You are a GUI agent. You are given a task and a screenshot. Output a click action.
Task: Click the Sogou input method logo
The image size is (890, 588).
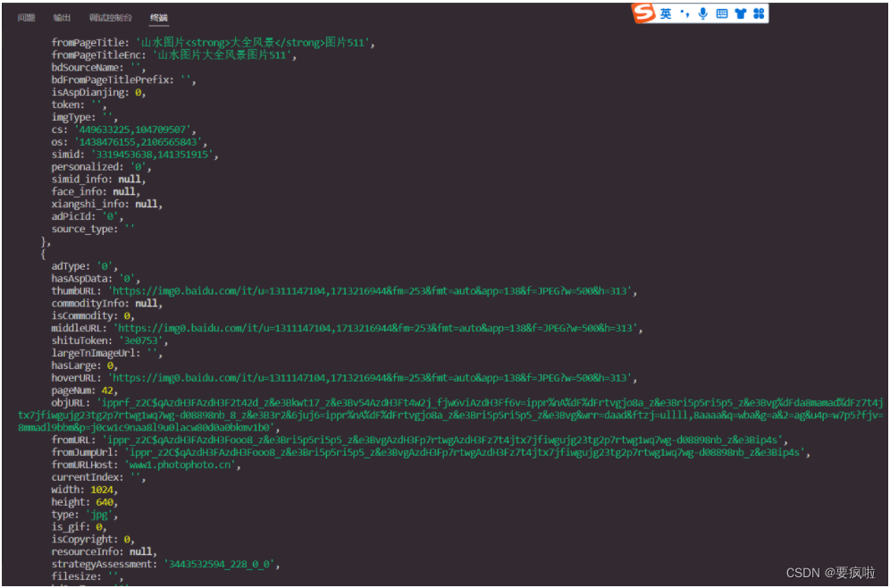[x=644, y=12]
